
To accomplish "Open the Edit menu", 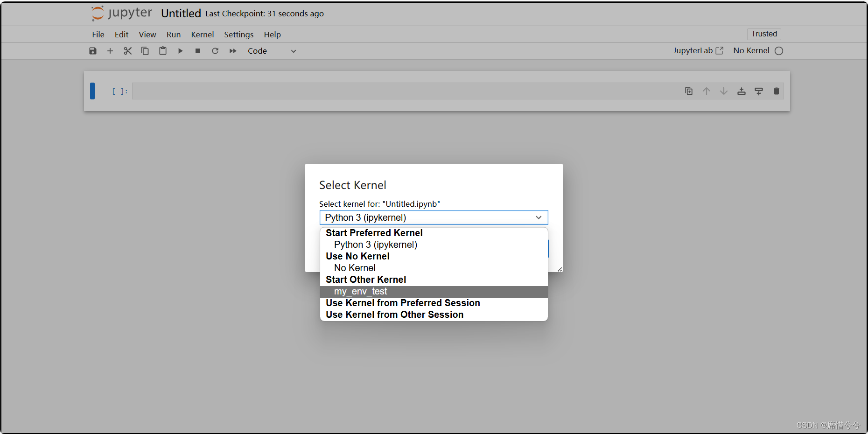I will (x=121, y=35).
